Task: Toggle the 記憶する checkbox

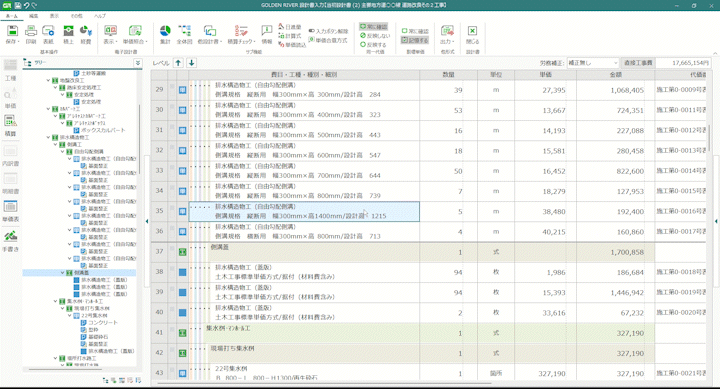Action: [x=415, y=40]
